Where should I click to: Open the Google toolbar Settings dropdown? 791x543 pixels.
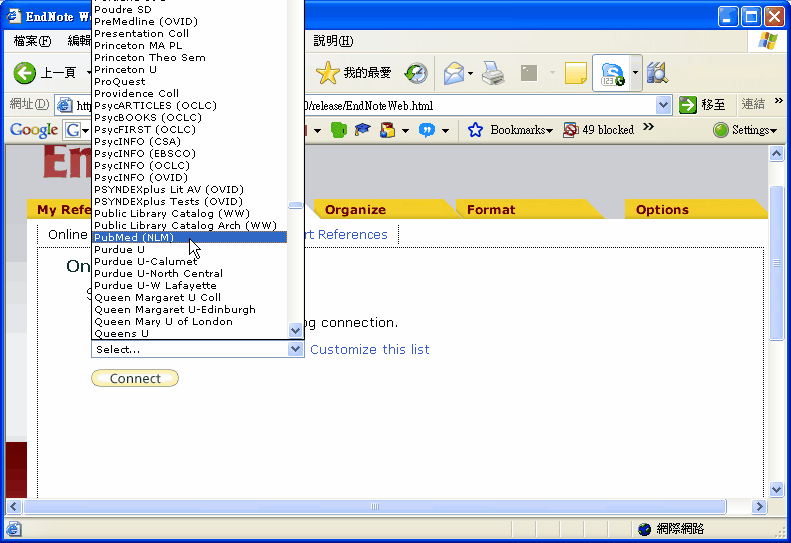744,130
